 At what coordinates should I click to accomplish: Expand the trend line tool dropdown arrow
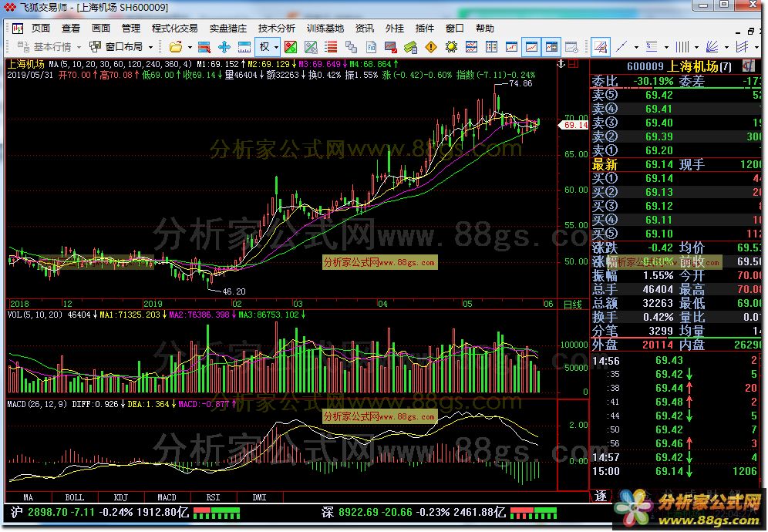[x=636, y=48]
